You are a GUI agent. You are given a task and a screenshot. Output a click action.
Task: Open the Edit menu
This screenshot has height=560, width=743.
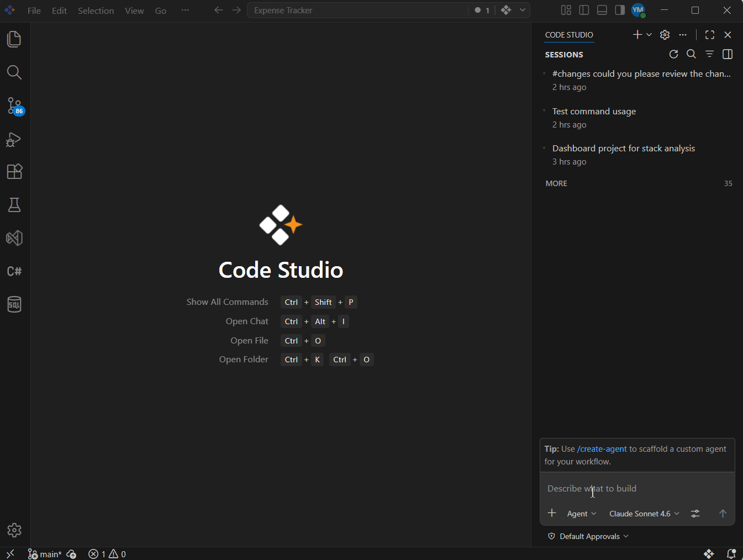click(x=59, y=10)
